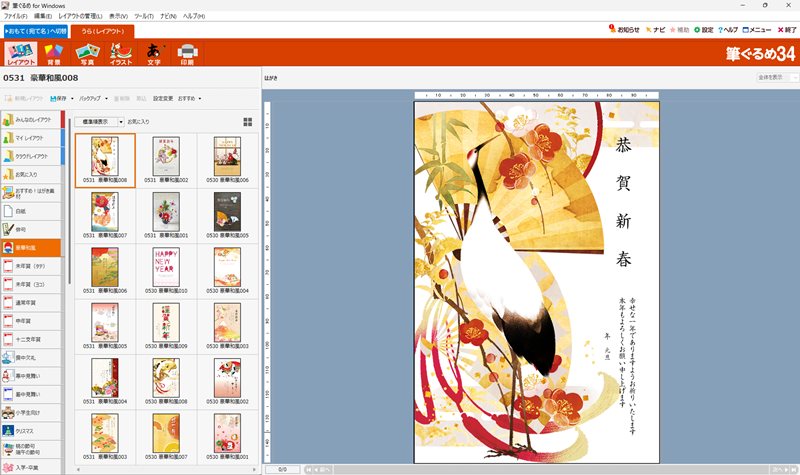Expand the バックアップ dropdown arrow
Image resolution: width=800 pixels, height=475 pixels.
(x=106, y=98)
